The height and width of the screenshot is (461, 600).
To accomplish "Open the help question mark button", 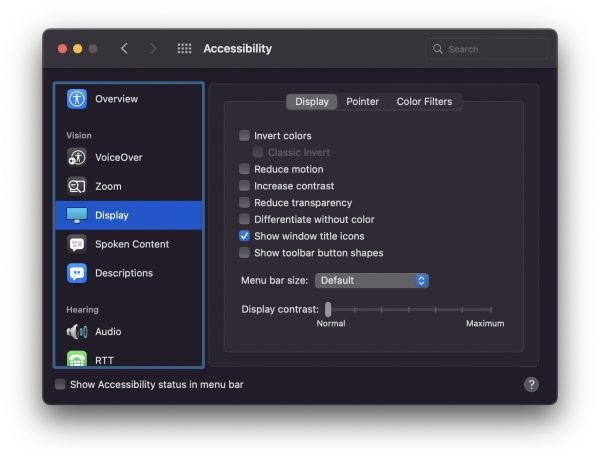I will [531, 384].
